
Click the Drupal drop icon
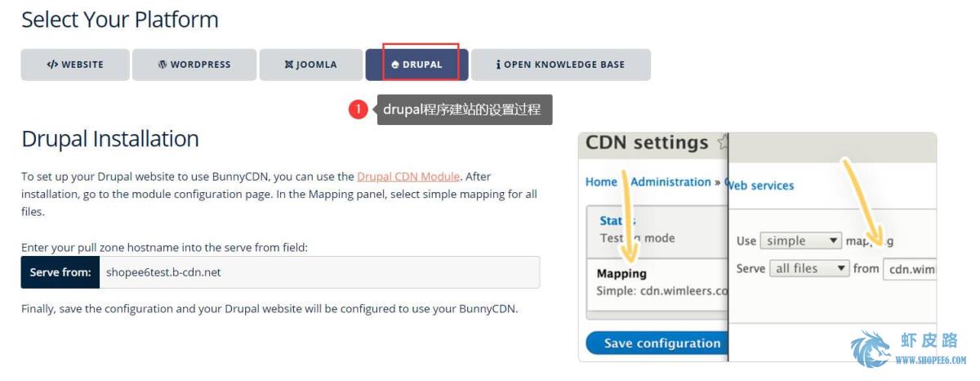click(395, 65)
